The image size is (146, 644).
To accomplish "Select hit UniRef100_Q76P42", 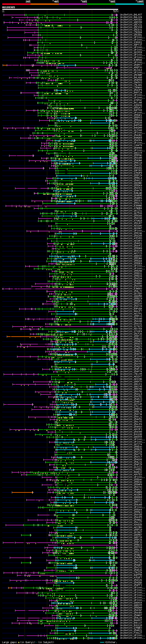I will pos(131,100).
